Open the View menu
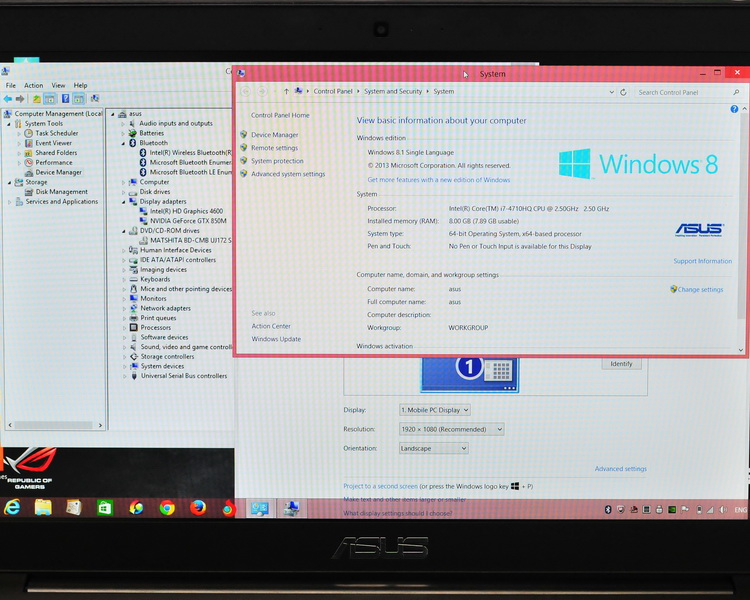 click(x=58, y=85)
